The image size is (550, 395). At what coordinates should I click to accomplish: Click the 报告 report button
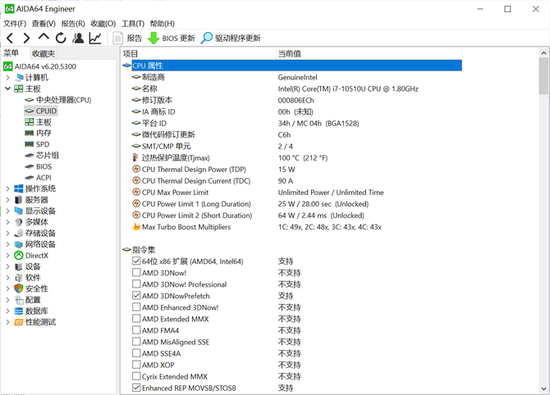coord(127,38)
